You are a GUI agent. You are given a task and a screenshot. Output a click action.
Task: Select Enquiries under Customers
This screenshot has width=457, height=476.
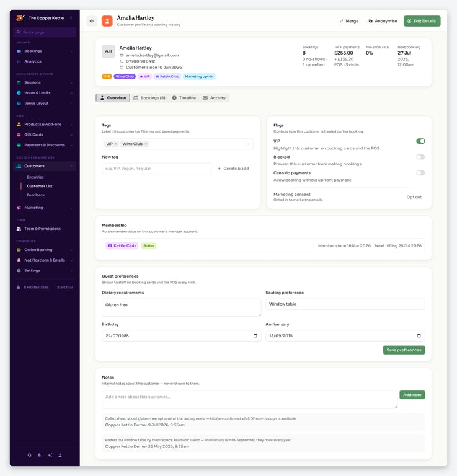(35, 177)
